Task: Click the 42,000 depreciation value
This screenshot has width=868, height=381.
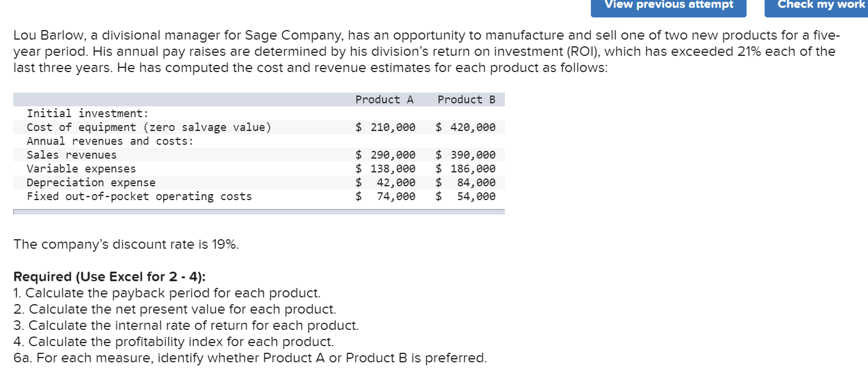Action: tap(396, 183)
